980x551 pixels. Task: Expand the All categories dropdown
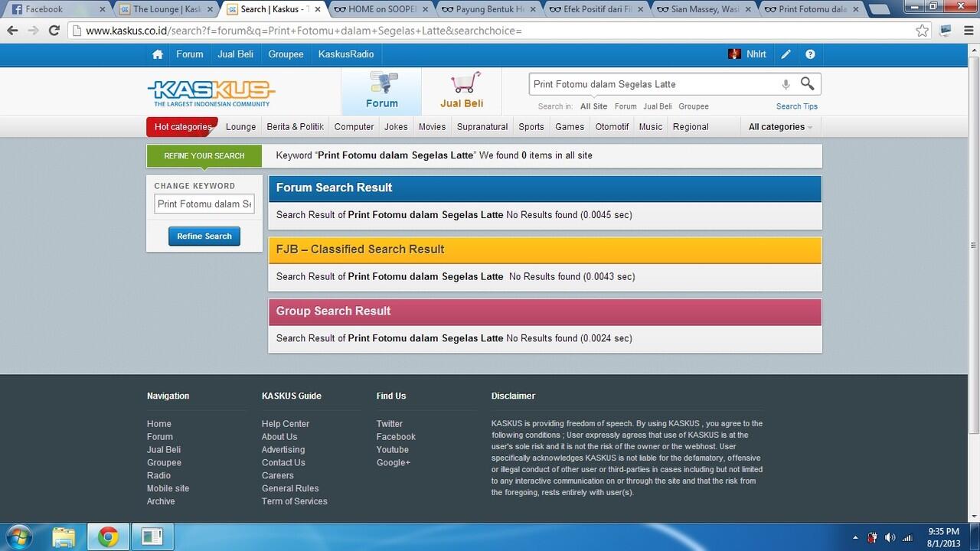780,127
